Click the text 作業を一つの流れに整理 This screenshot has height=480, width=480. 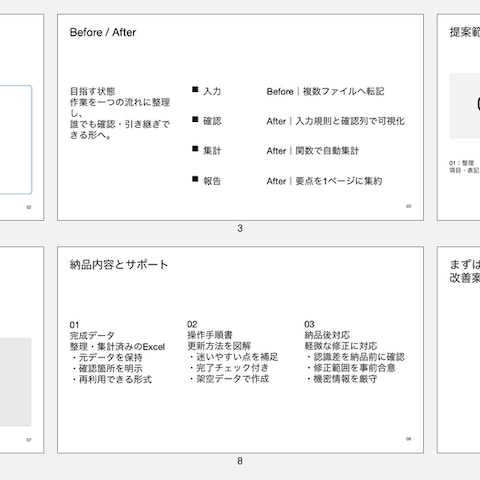pos(120,102)
